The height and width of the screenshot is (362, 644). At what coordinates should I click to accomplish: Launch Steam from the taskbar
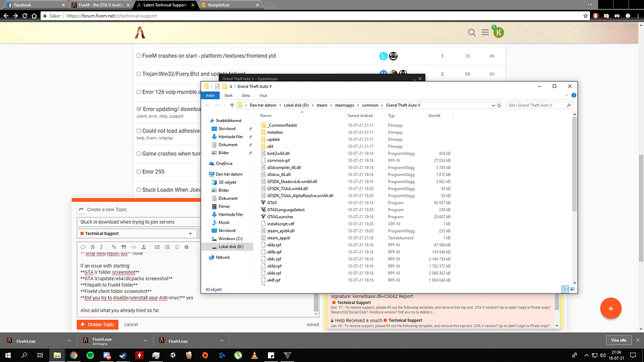click(123, 356)
